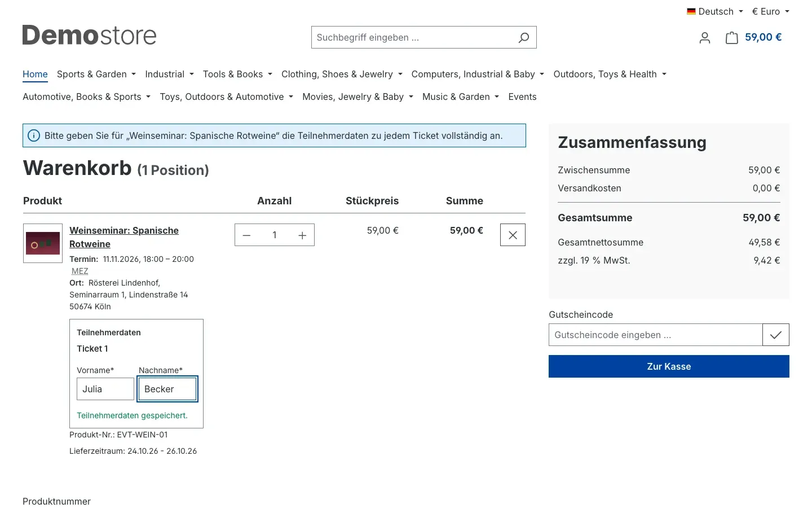Remove Weinseminar item from cart
This screenshot has height=508, width=812.
click(x=513, y=235)
